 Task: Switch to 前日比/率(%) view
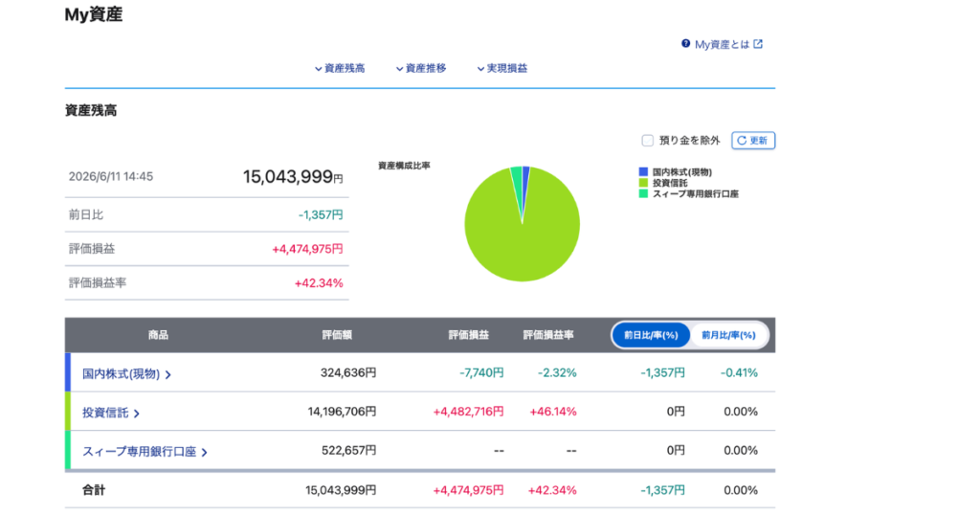[651, 335]
